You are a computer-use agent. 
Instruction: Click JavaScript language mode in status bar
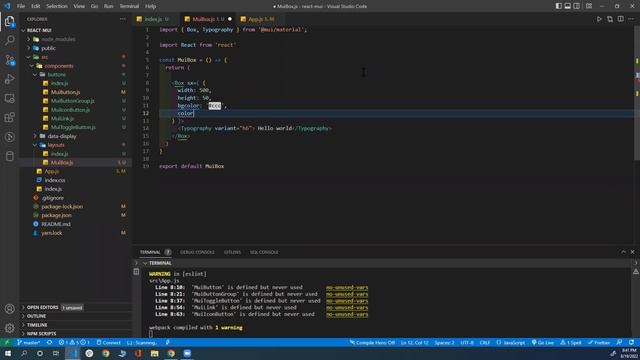[511, 342]
